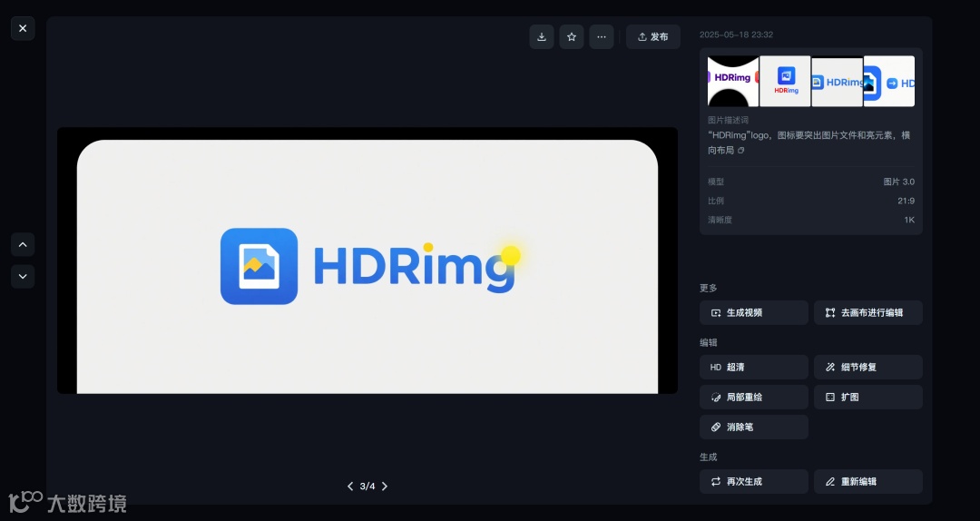Click 消除笔 eraser pen button
The image size is (980, 521).
point(754,428)
